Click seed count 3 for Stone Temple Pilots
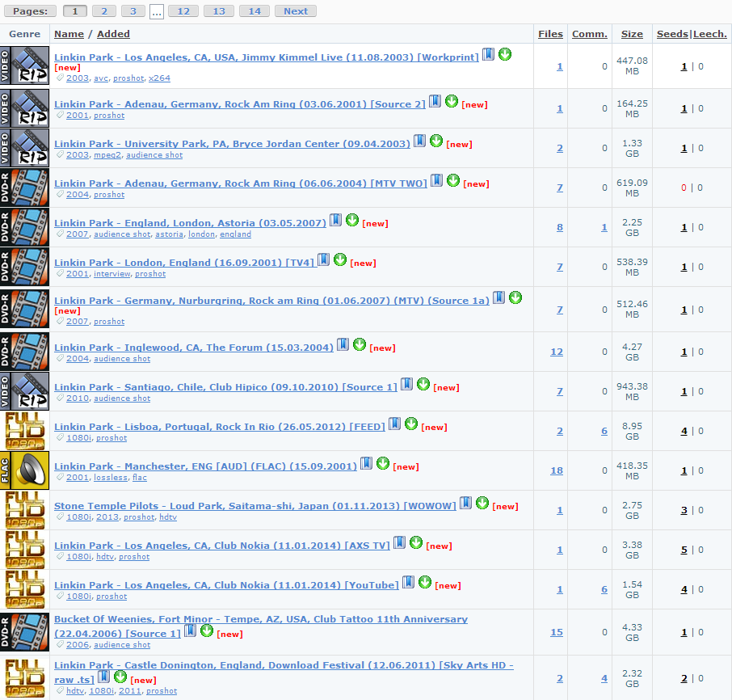 point(684,510)
